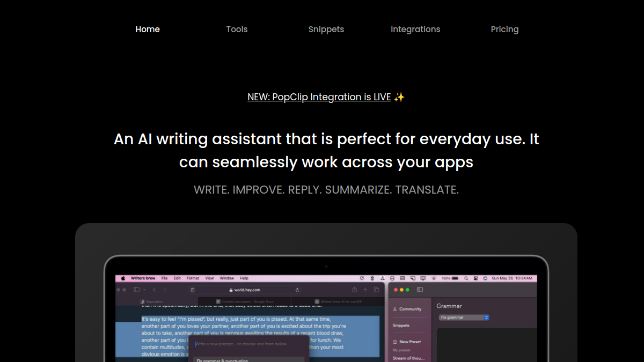Click the stacked layers icon in menu bar
Viewport: 644px width, 362px height.
coord(392,278)
